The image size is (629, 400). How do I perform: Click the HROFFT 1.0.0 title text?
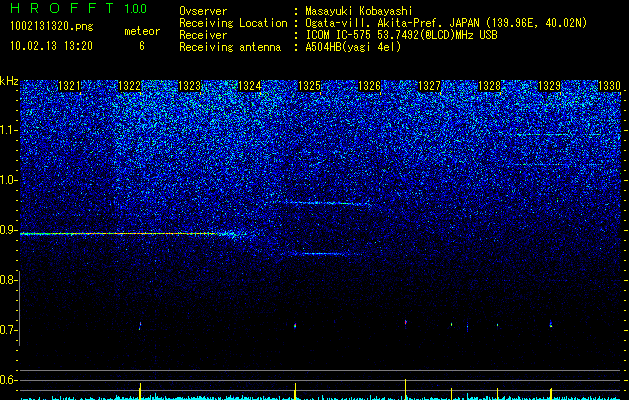(78, 8)
